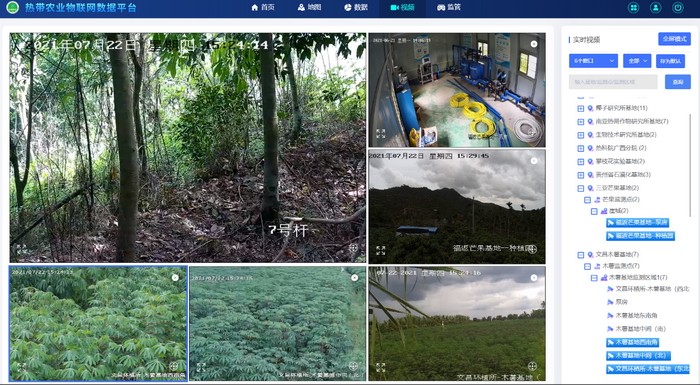Expand the 南亚热带作物研究所基地(7) node
The image size is (700, 385).
click(580, 121)
